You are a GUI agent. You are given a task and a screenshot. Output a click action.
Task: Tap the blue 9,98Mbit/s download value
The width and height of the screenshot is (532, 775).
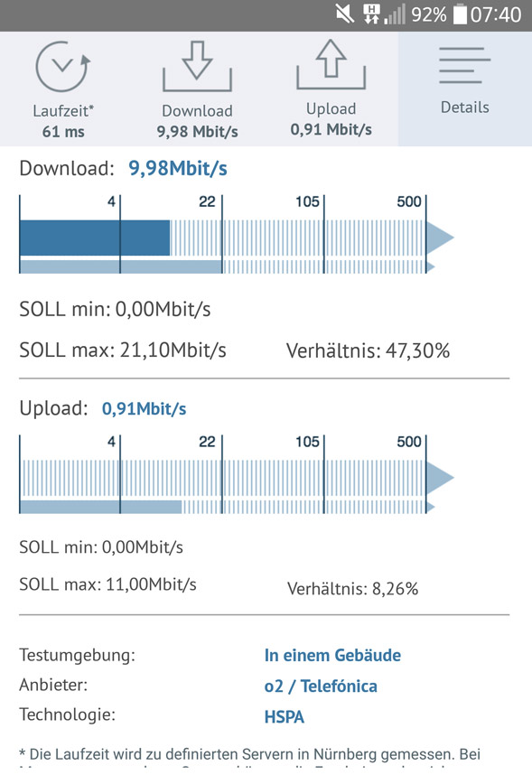(x=178, y=169)
